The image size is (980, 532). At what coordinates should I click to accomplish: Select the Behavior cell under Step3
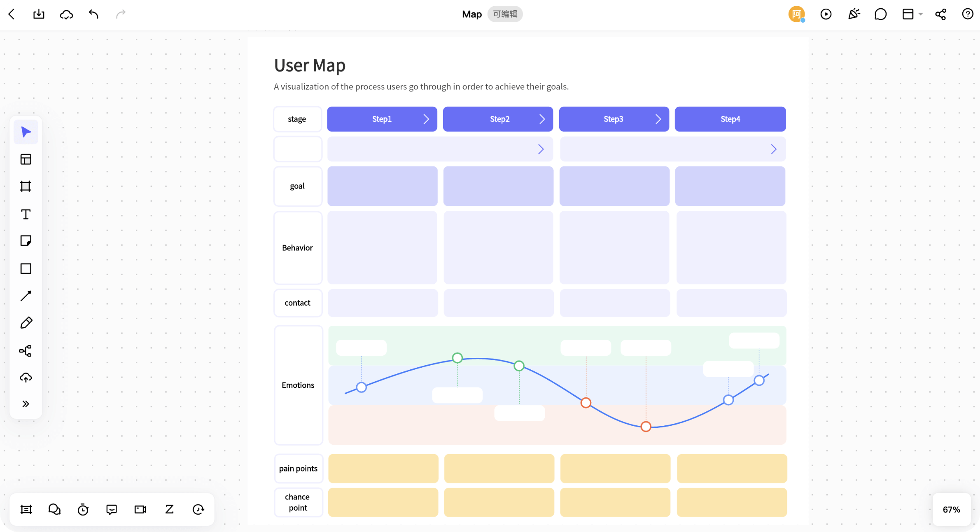pos(614,247)
